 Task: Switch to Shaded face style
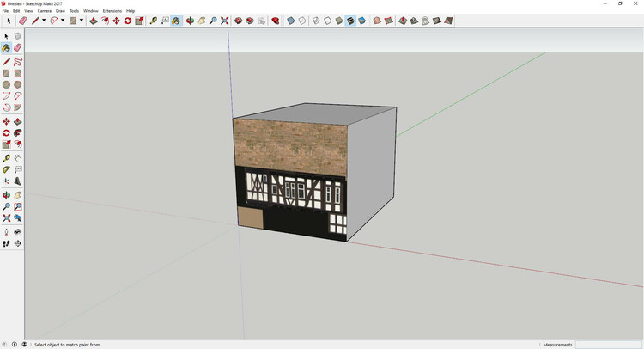(339, 21)
